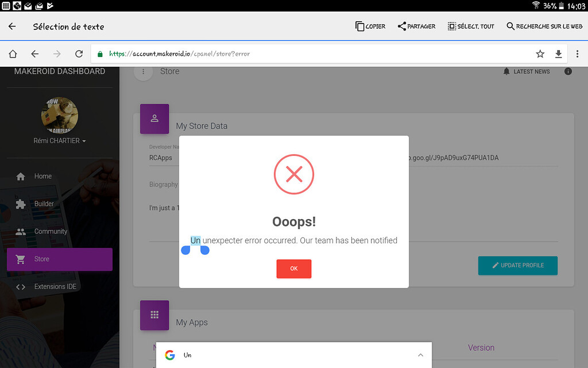Click the My Store Data person icon
This screenshot has height=368, width=588.
[x=154, y=118]
